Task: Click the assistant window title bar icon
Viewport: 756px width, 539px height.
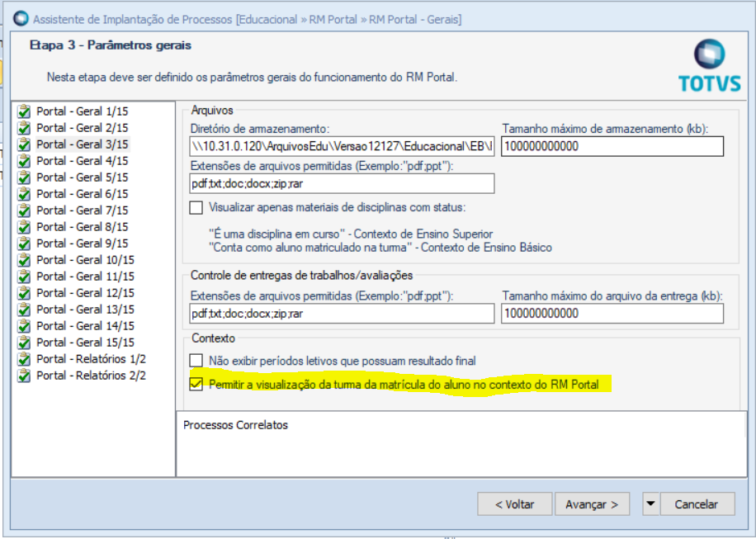Action: point(21,19)
